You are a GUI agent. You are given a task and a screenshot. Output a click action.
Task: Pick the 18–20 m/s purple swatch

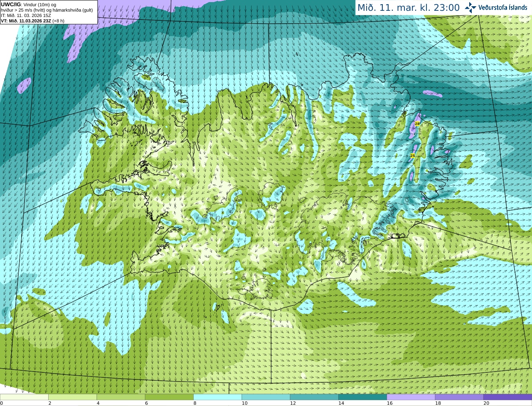[x=459, y=397]
